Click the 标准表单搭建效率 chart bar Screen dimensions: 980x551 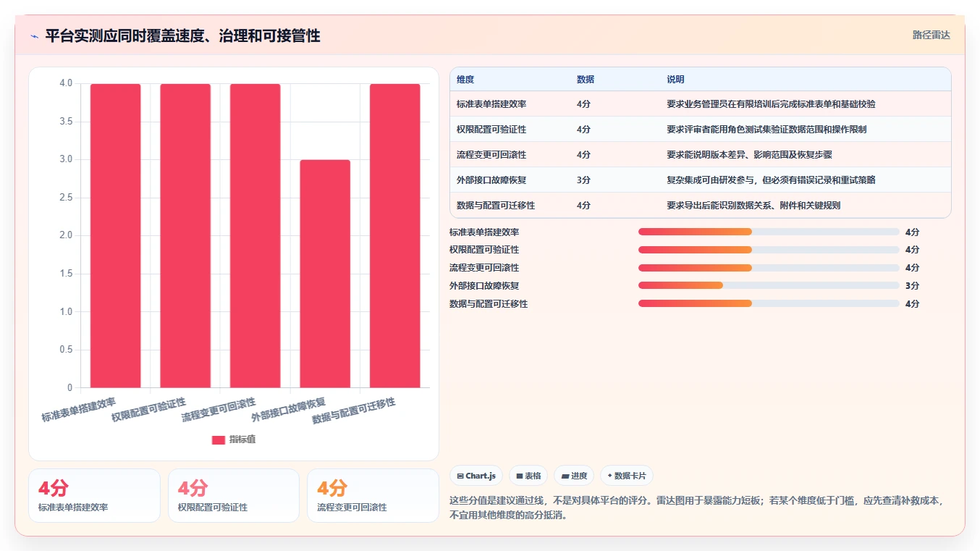[x=115, y=235]
